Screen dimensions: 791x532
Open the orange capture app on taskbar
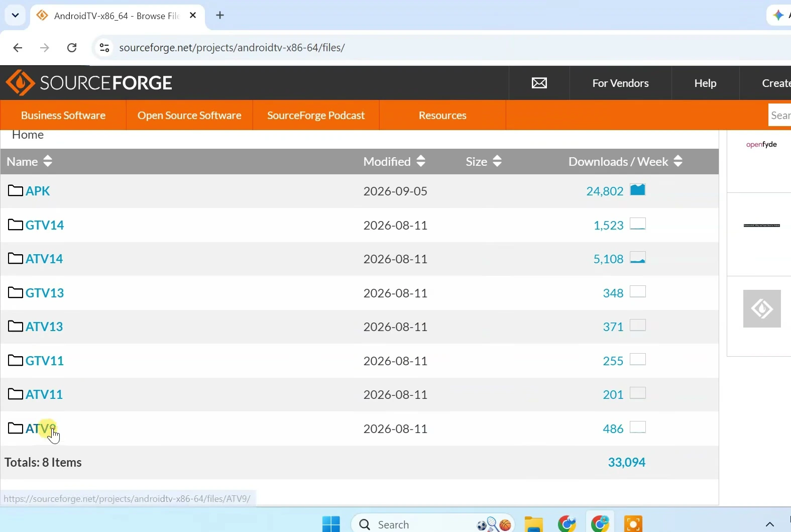point(633,524)
